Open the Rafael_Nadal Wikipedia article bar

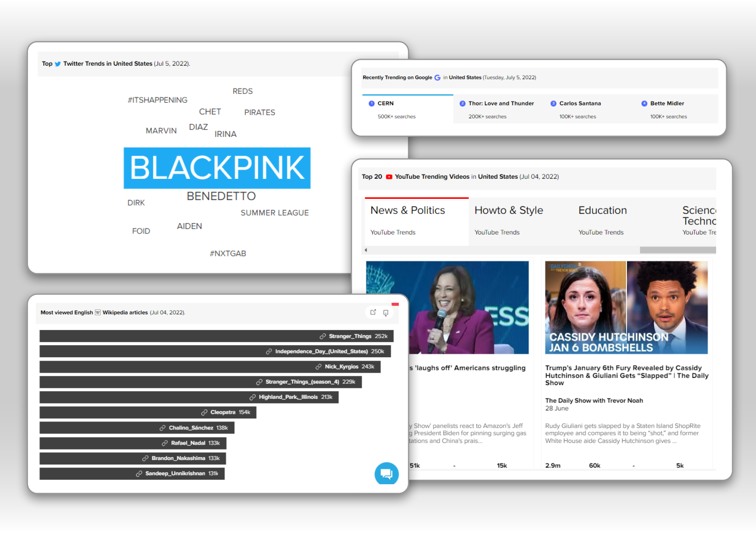tap(133, 443)
